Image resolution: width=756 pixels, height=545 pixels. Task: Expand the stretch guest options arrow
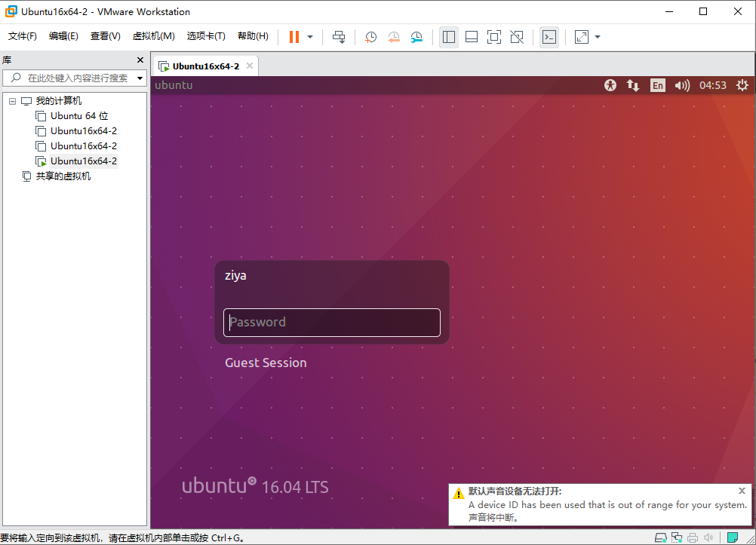click(x=598, y=37)
